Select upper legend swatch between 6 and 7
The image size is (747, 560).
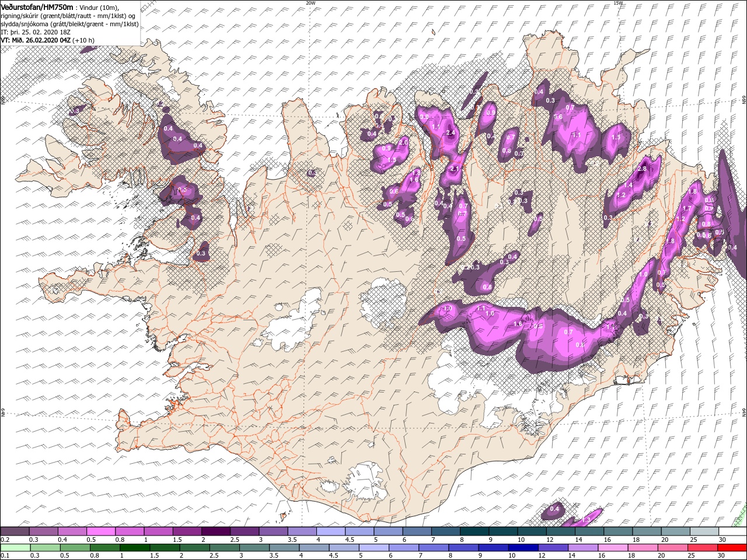[417, 531]
